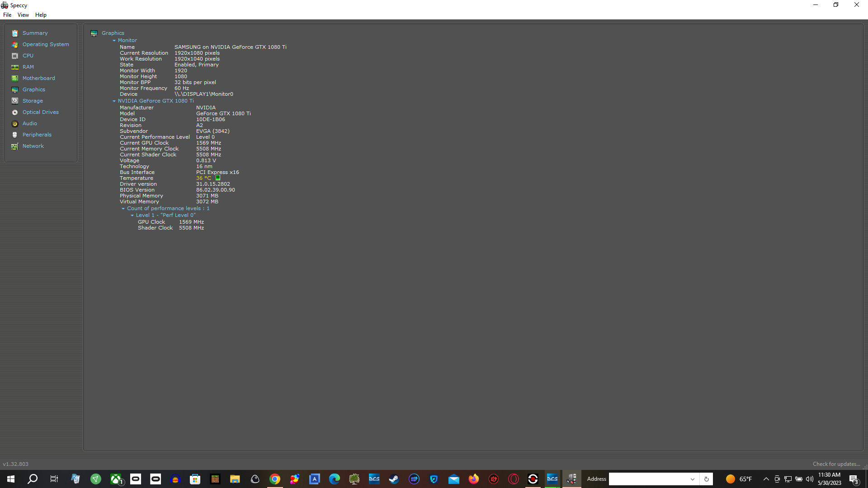This screenshot has height=488, width=868.
Task: Click the 65°F weather widget
Action: click(x=739, y=479)
